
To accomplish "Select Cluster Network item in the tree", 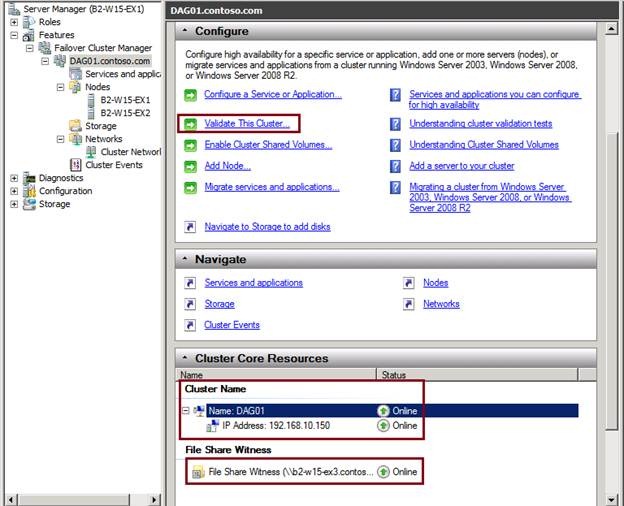I will [x=131, y=152].
